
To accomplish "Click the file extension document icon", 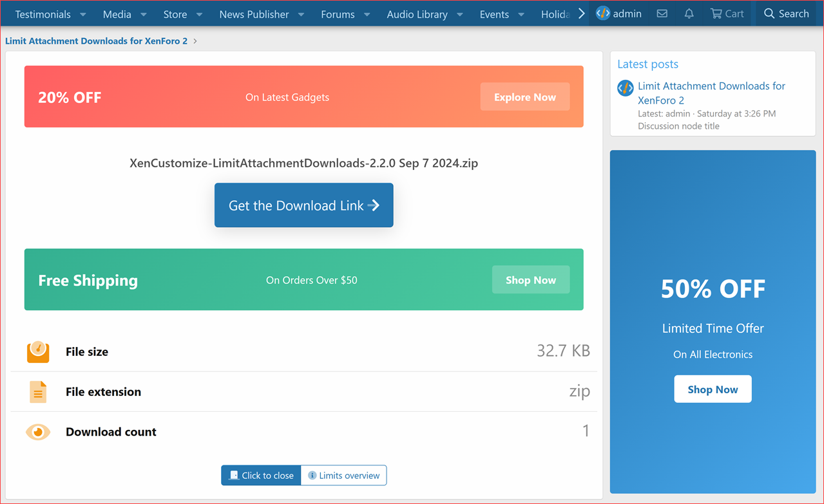I will (x=38, y=391).
